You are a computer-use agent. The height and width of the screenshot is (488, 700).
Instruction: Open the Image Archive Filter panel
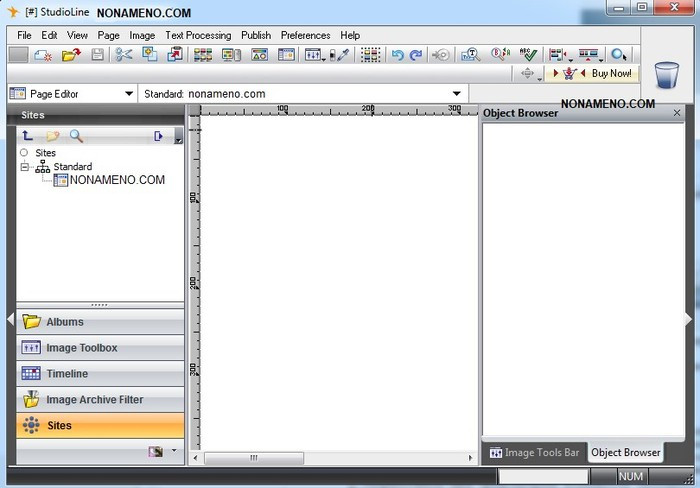click(100, 400)
